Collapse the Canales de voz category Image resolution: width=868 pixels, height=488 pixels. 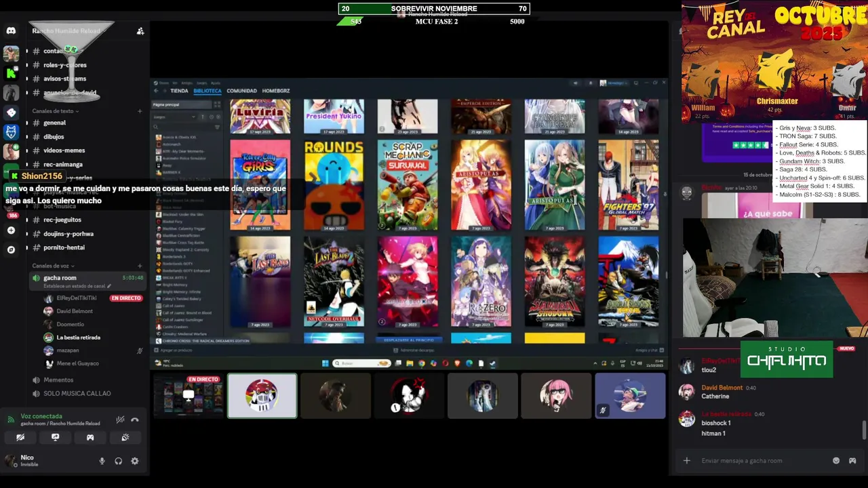(x=54, y=266)
